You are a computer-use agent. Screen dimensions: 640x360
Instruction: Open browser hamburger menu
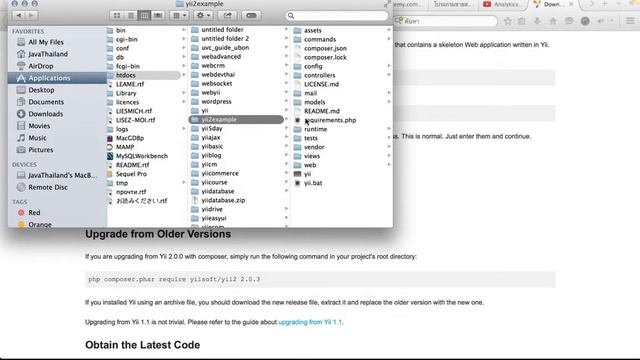pyautogui.click(x=630, y=21)
